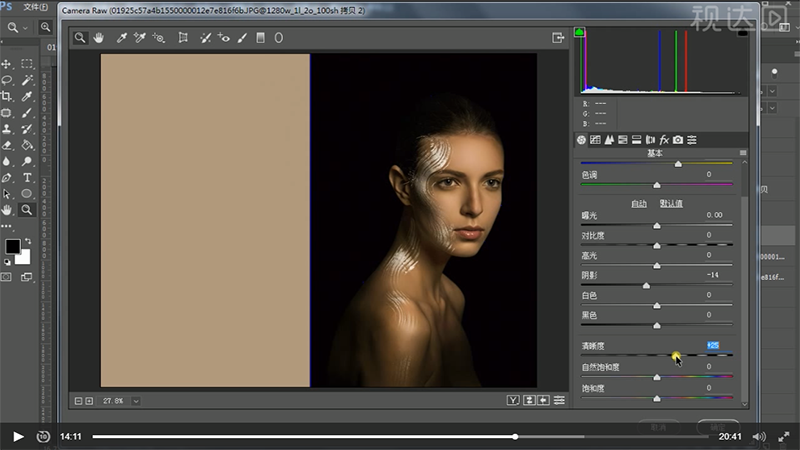Zoom out with minus button
The height and width of the screenshot is (450, 800).
(x=78, y=401)
